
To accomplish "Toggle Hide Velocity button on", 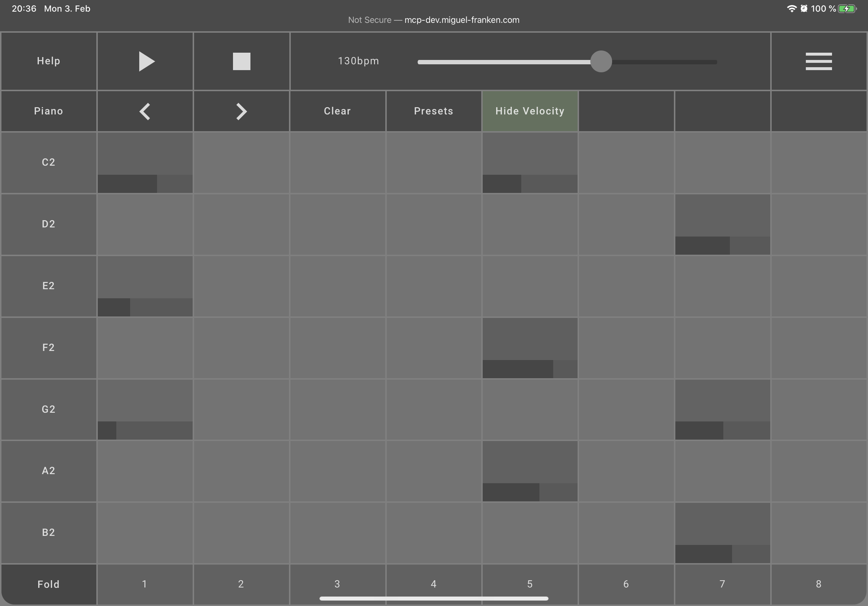I will [x=530, y=111].
